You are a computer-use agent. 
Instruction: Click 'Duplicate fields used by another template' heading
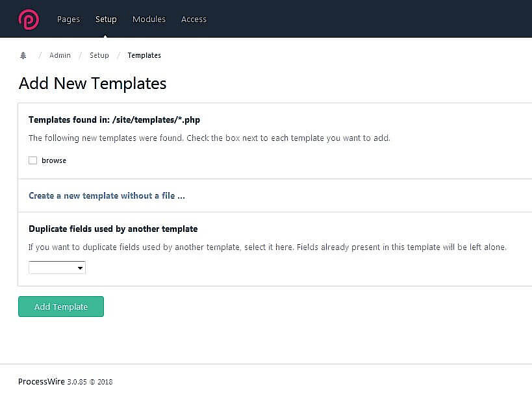[113, 229]
